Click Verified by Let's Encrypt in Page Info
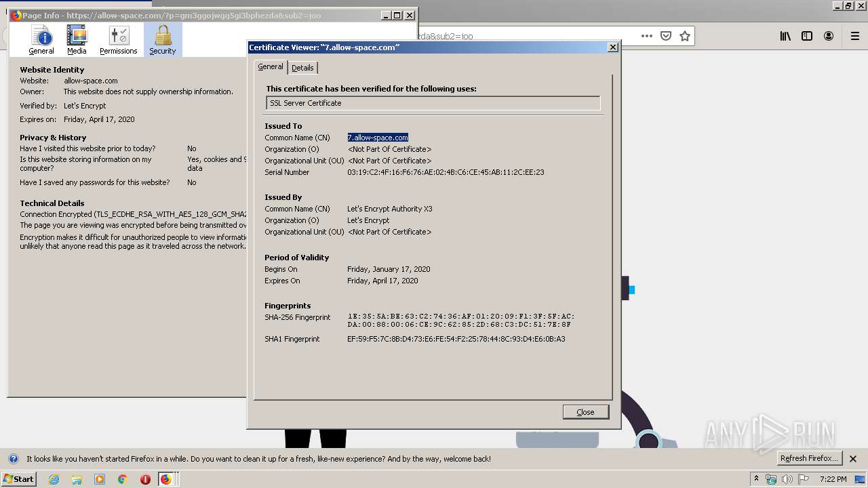The height and width of the screenshot is (488, 868). 85,106
